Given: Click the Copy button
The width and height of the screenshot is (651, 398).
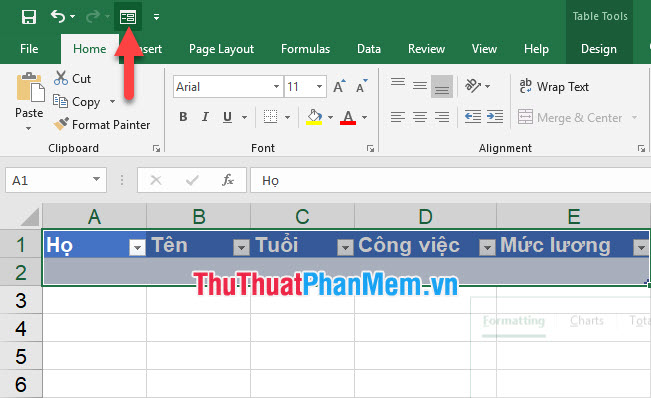Looking at the screenshot, I should tap(77, 102).
